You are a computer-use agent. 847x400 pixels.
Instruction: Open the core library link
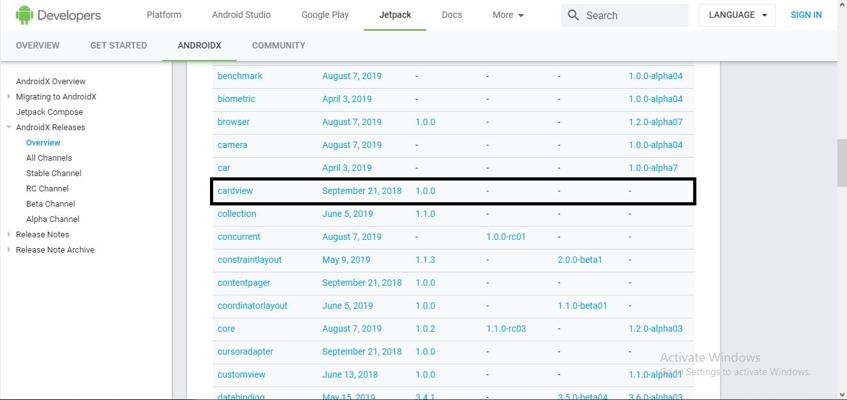[226, 329]
